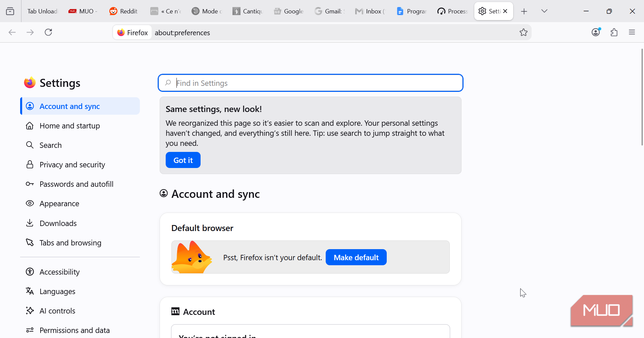Click the vertical page scrollbar
The image size is (644, 338).
[x=642, y=97]
